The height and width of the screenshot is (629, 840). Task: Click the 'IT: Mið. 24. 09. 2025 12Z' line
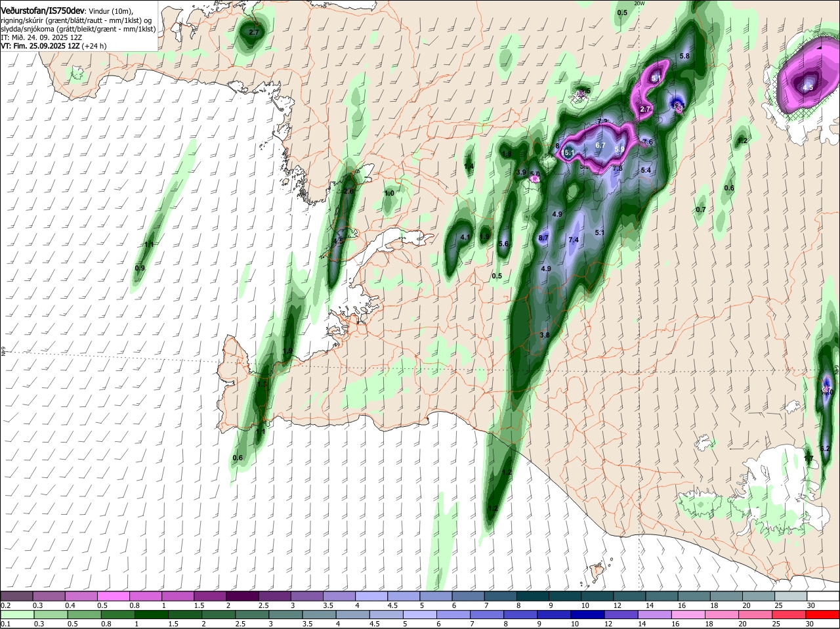[41, 37]
